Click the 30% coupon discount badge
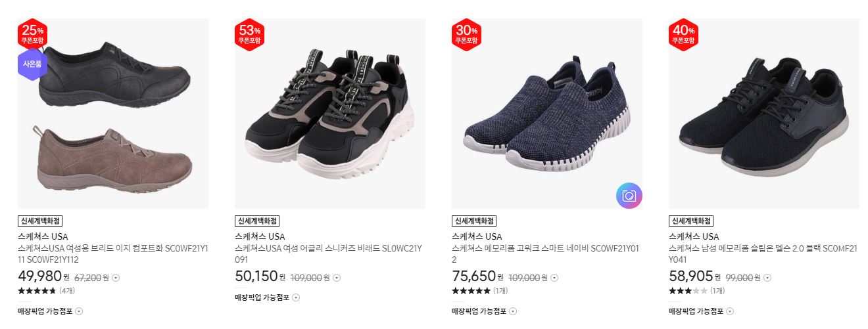This screenshot has width=868, height=329. (x=466, y=34)
